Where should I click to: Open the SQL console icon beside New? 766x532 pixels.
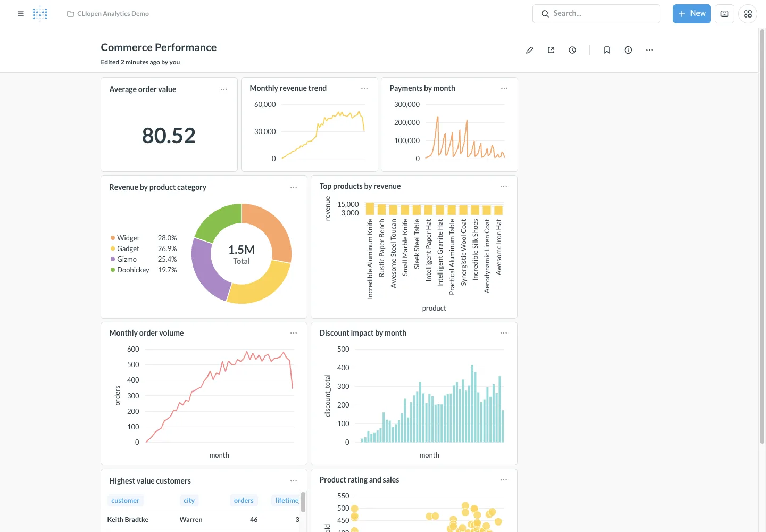click(725, 14)
